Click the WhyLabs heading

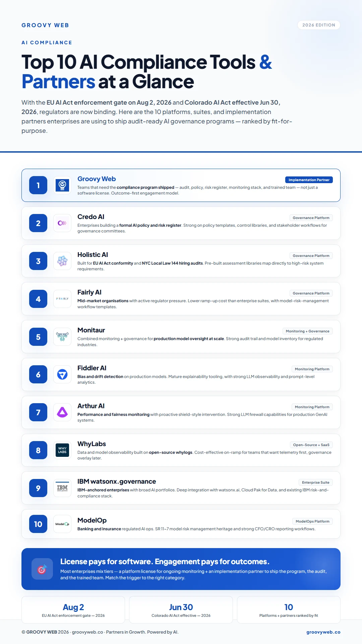coord(92,444)
